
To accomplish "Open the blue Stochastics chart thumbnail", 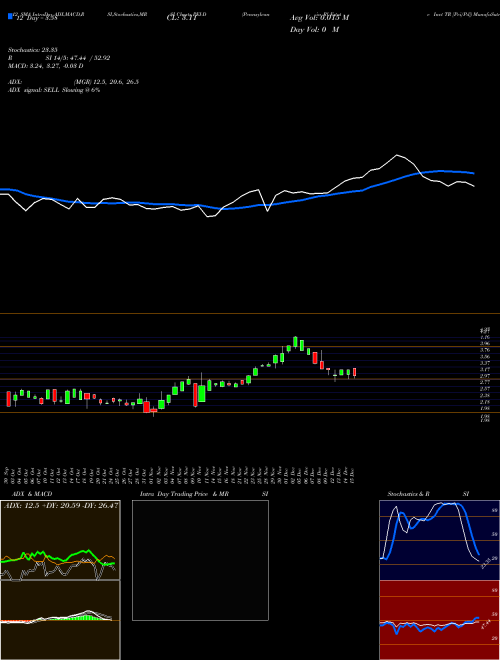I will click(439, 540).
